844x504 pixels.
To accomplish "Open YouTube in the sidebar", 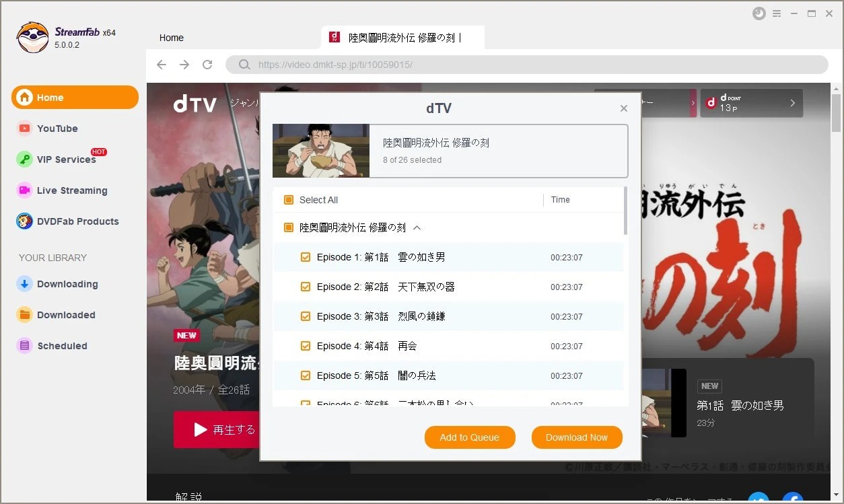I will [x=57, y=129].
